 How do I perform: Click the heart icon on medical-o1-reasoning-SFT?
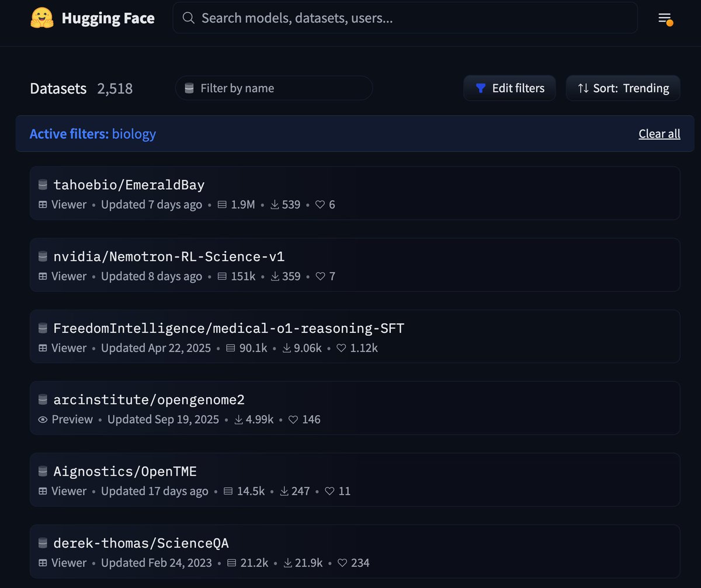click(341, 348)
